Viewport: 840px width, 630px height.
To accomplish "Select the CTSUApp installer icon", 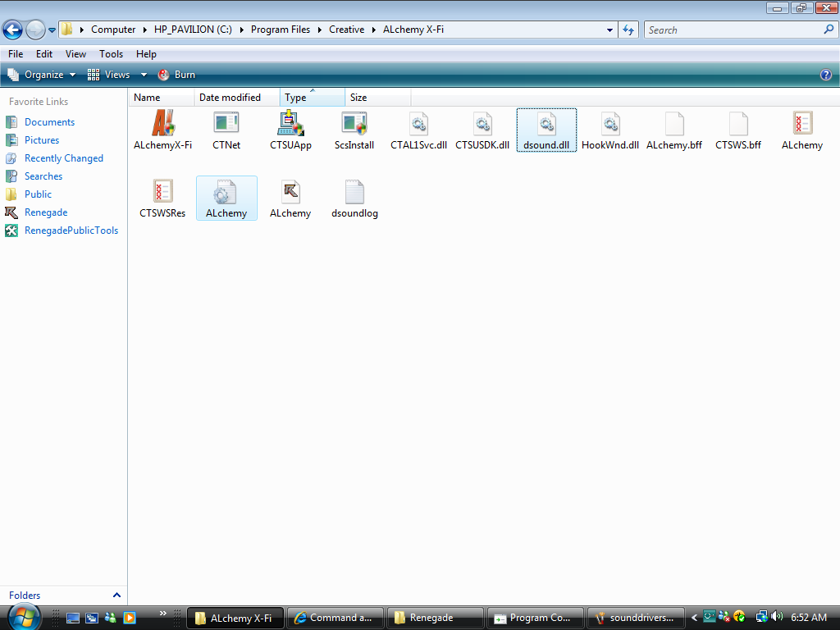I will click(290, 124).
